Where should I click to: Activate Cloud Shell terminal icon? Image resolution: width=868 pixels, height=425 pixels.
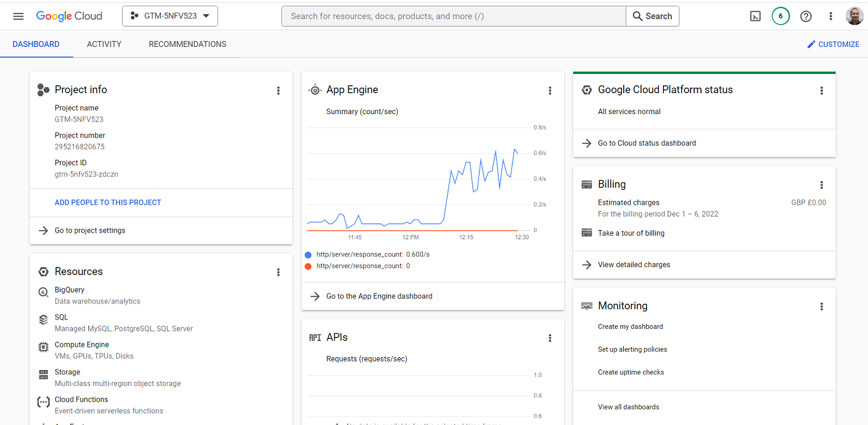click(755, 17)
